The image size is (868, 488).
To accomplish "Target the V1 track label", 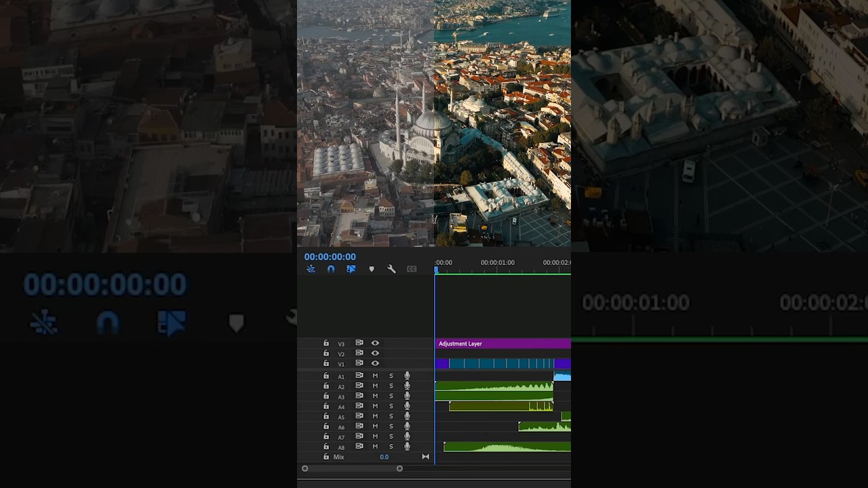I will click(341, 365).
